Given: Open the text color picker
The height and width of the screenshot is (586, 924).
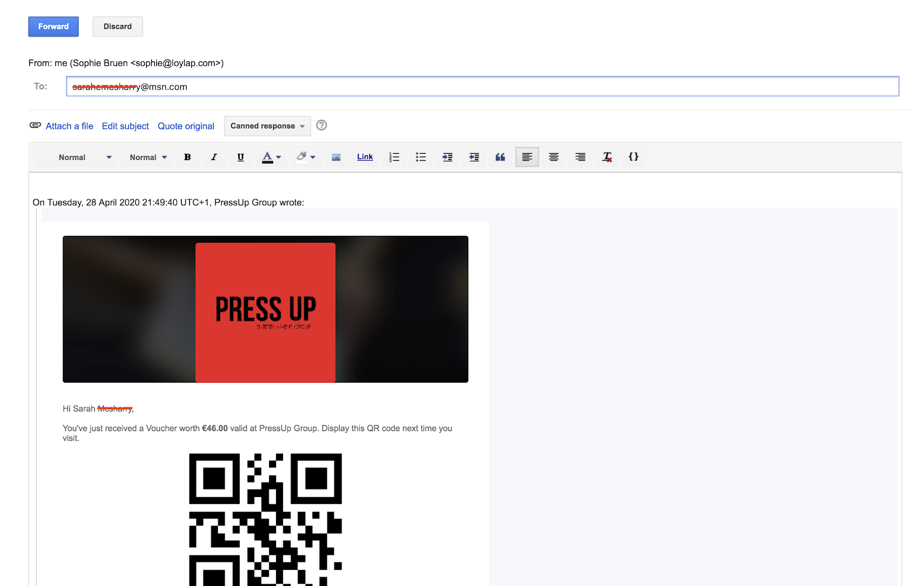Looking at the screenshot, I should (271, 157).
